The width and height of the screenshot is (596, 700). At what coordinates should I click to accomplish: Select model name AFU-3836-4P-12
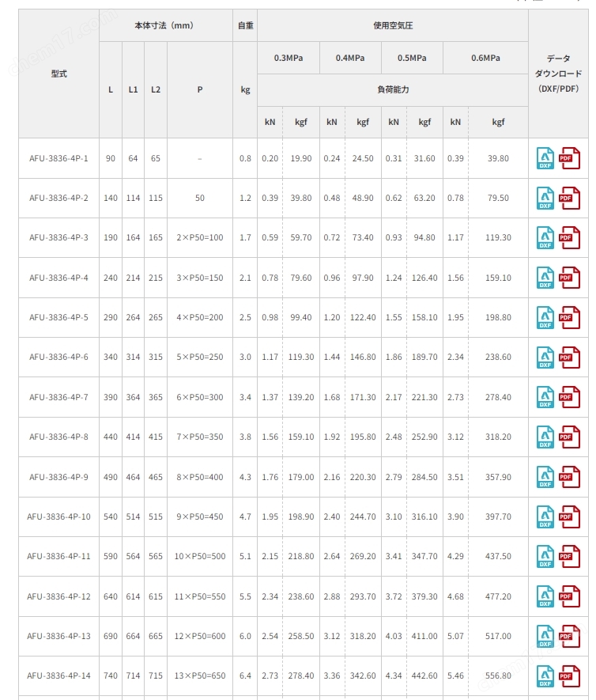58,596
